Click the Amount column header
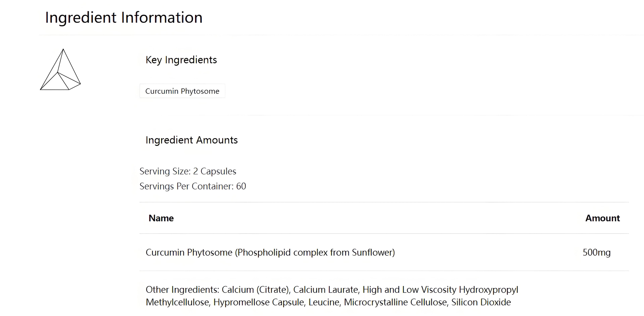 603,218
